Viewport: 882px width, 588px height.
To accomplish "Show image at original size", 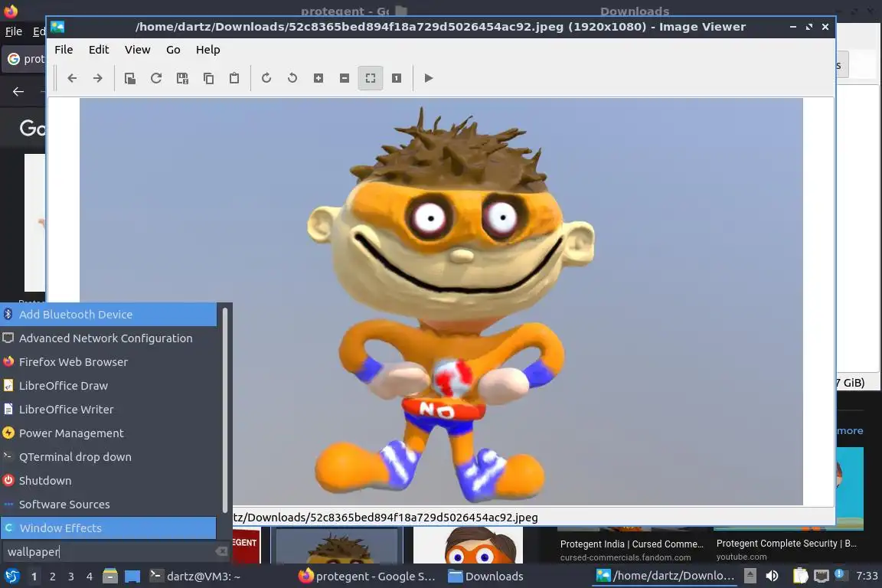I will click(x=397, y=78).
